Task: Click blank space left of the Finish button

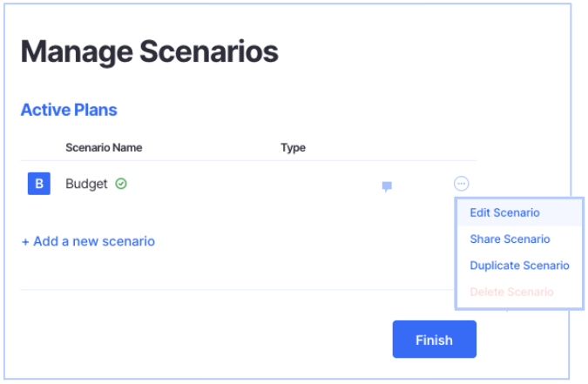Action: [x=206, y=340]
